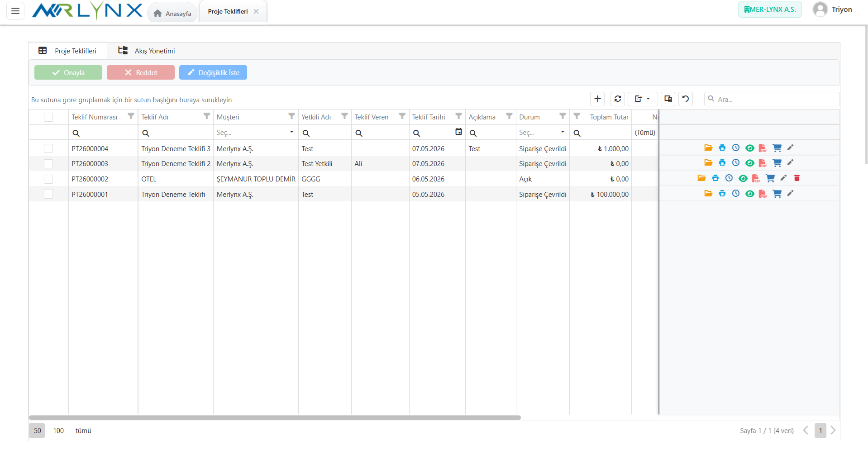Edit PT26000004 with pencil icon
Screen dimensions: 868x462
tap(791, 148)
